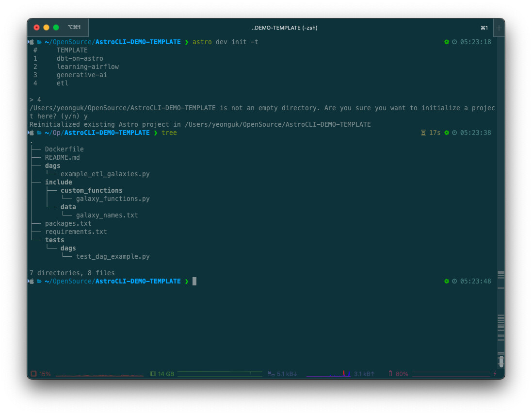Click the 80% battery value

coord(402,374)
